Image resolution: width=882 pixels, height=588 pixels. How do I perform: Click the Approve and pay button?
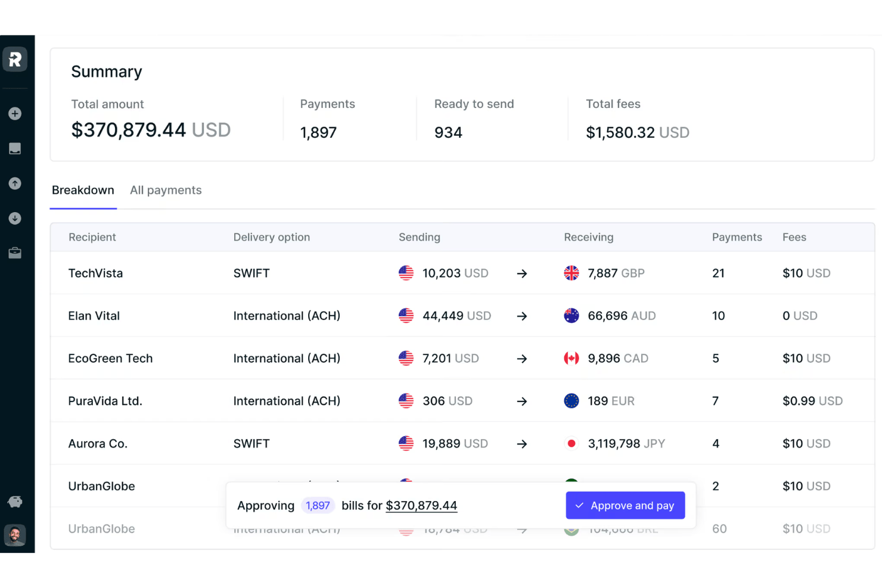click(625, 505)
